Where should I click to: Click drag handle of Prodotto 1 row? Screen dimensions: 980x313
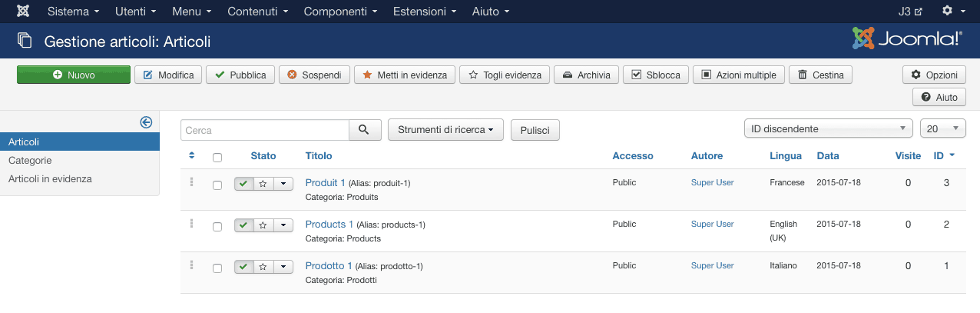pos(191,265)
